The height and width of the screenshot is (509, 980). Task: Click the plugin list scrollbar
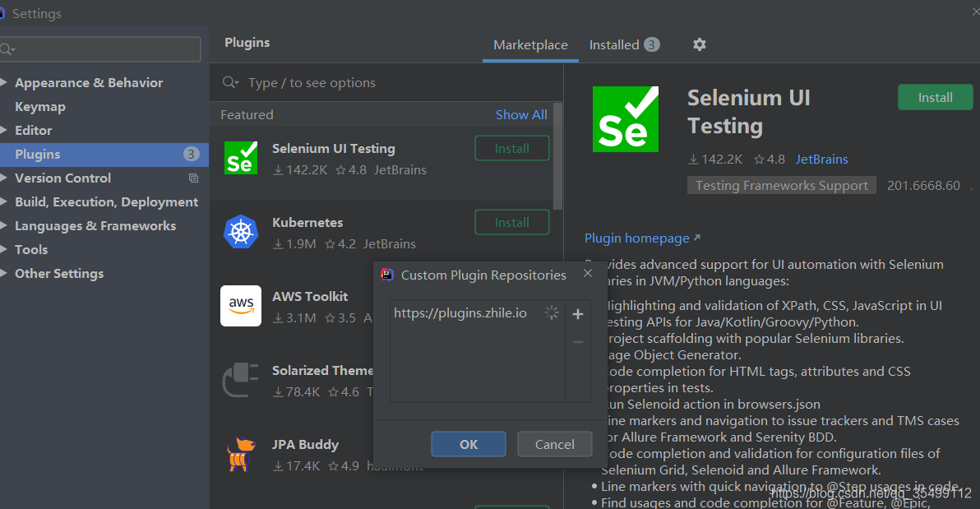point(557,156)
